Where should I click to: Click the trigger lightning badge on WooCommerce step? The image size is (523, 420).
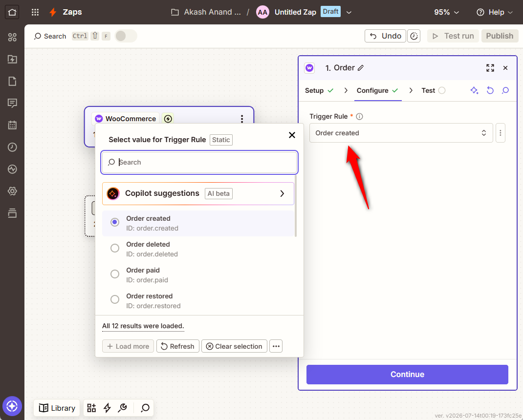[x=168, y=119]
